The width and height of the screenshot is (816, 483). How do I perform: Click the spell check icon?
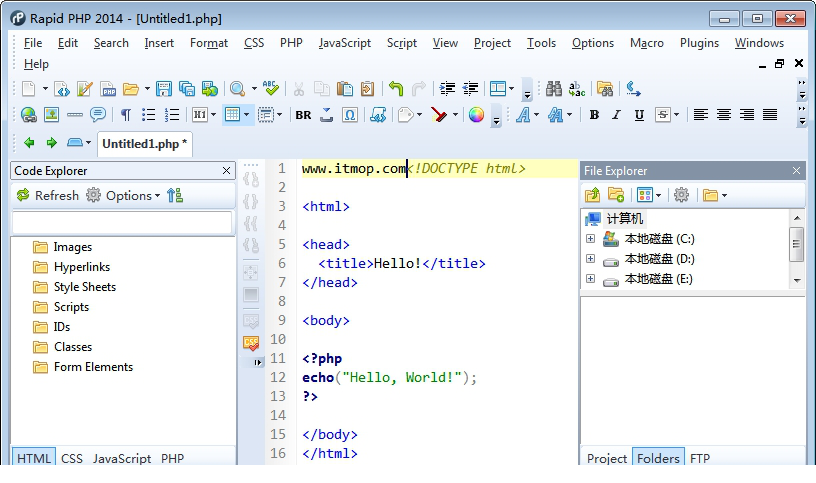[271, 88]
